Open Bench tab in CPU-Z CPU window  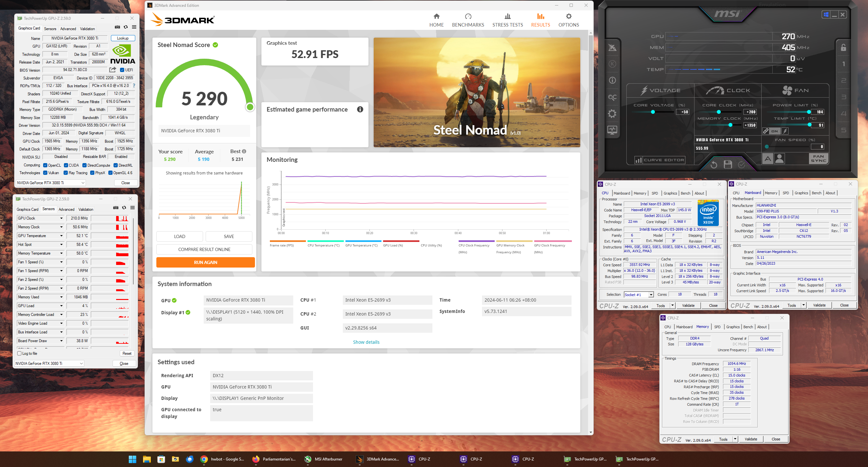coord(685,193)
